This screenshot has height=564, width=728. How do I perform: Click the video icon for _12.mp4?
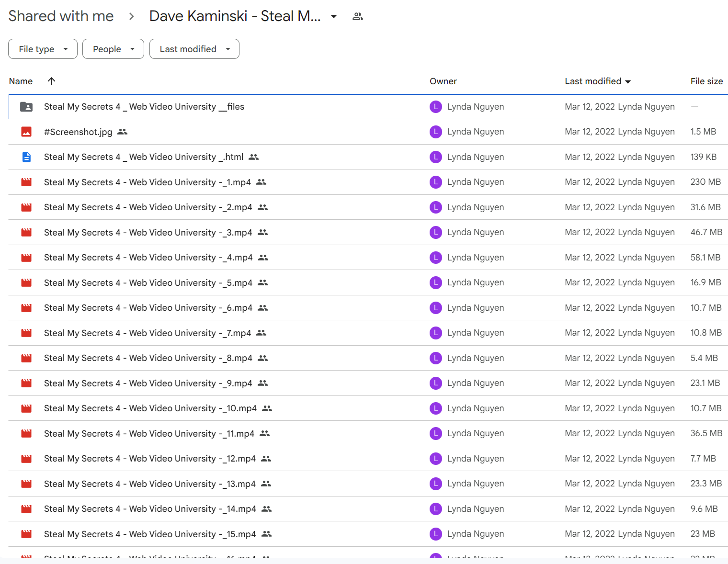coord(26,459)
